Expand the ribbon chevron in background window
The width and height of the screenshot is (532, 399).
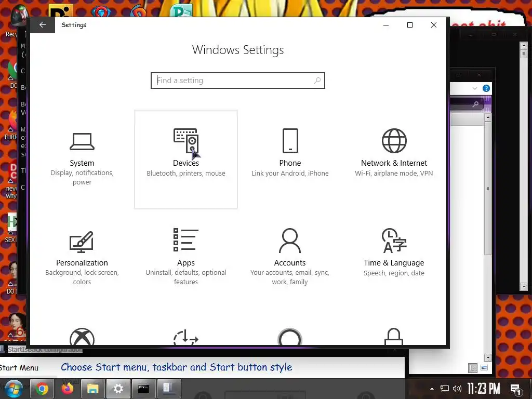[x=475, y=88]
